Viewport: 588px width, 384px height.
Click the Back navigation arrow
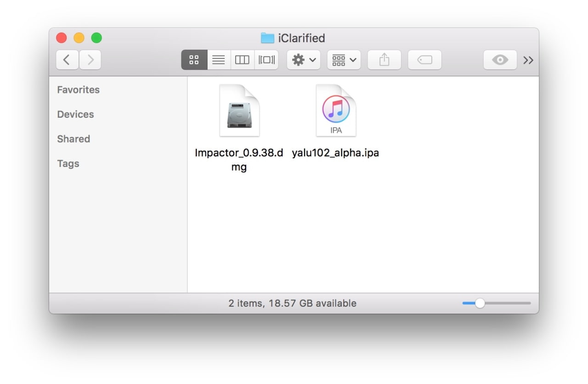tap(67, 60)
